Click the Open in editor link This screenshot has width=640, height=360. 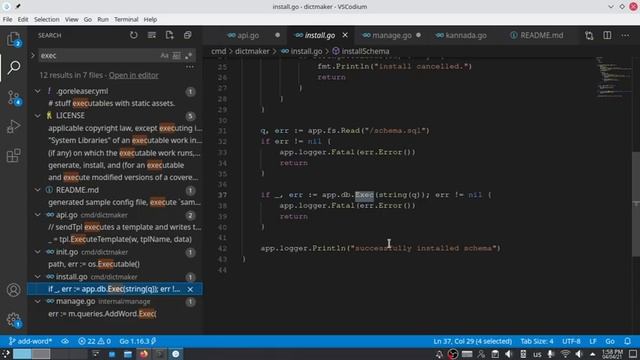tap(134, 75)
